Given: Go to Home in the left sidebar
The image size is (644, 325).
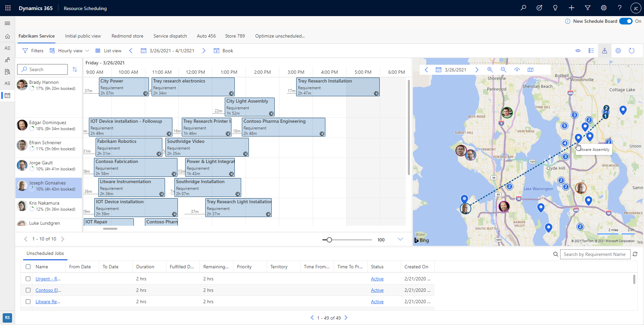Looking at the screenshot, I should [x=7, y=36].
